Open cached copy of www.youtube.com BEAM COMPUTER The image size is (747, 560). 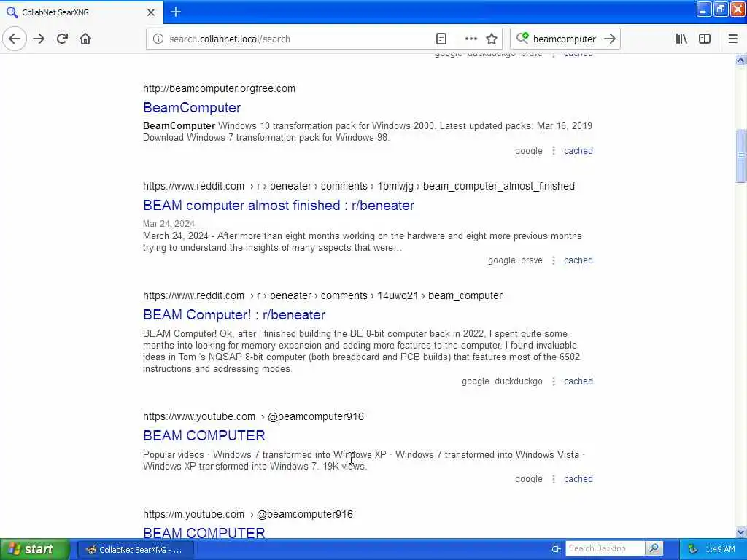(x=578, y=479)
